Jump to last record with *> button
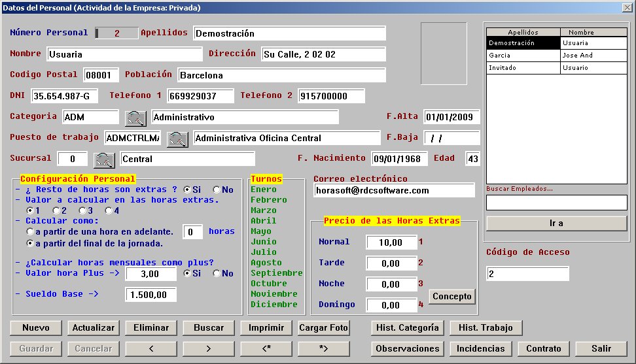The height and width of the screenshot is (364, 636). [324, 348]
